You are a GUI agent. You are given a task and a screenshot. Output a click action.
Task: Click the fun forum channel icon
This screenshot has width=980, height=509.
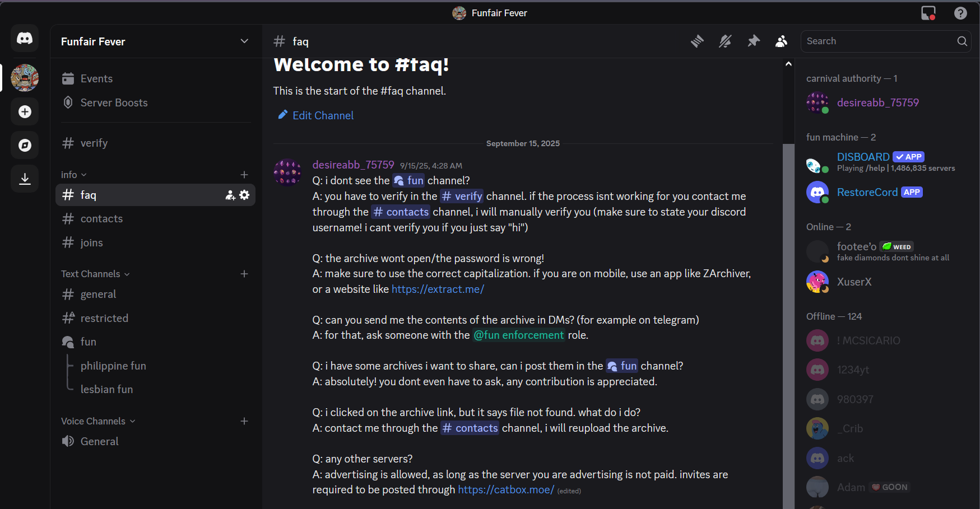(x=68, y=342)
